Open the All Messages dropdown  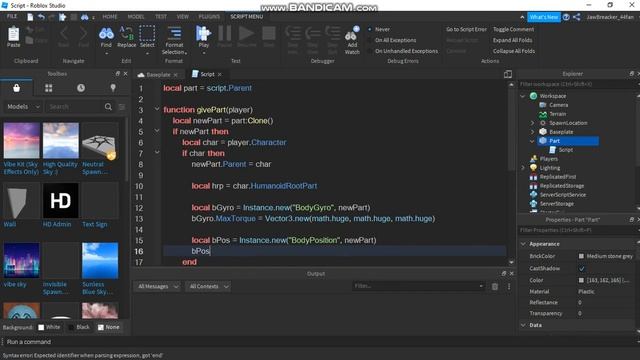[x=157, y=287]
